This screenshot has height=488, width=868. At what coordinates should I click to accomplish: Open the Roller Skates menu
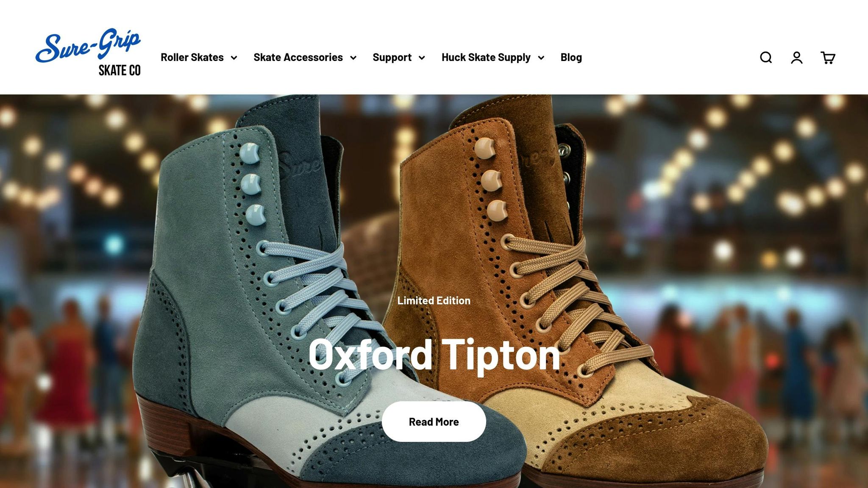pyautogui.click(x=192, y=58)
